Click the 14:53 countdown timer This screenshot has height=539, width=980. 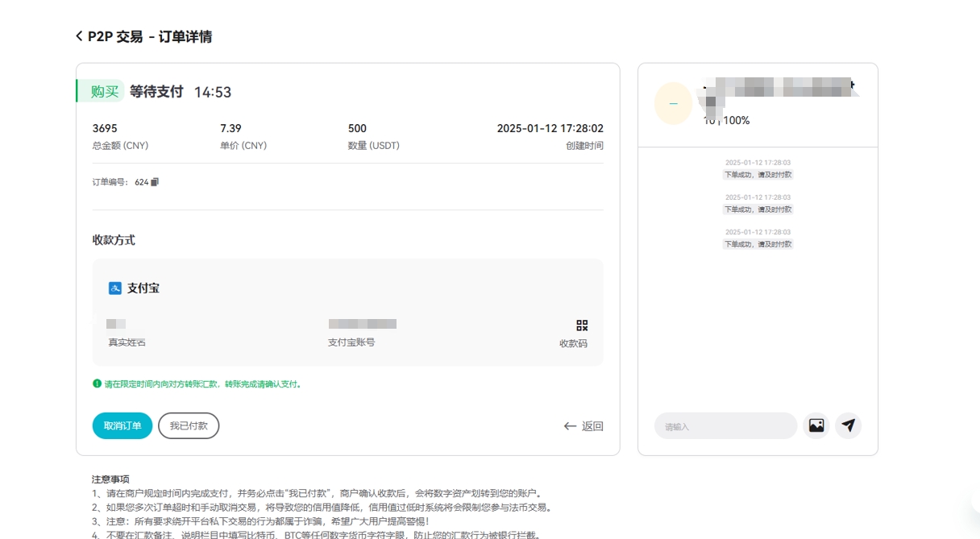[x=213, y=93]
